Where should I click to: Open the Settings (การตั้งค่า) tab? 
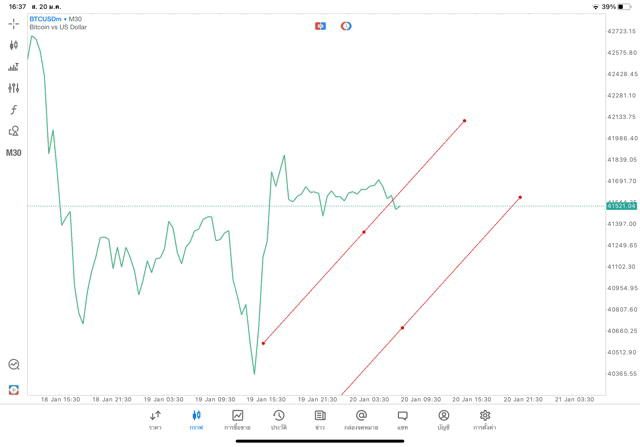click(x=485, y=419)
